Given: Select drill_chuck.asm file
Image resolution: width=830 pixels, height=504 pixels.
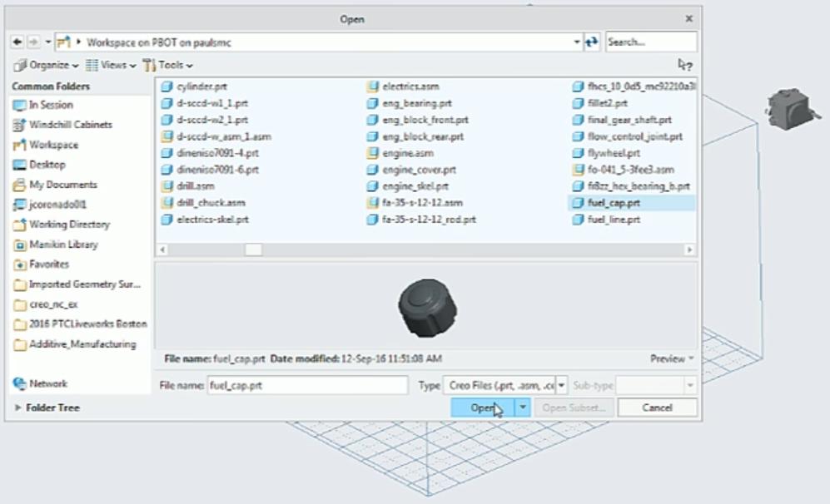Looking at the screenshot, I should pyautogui.click(x=203, y=203).
